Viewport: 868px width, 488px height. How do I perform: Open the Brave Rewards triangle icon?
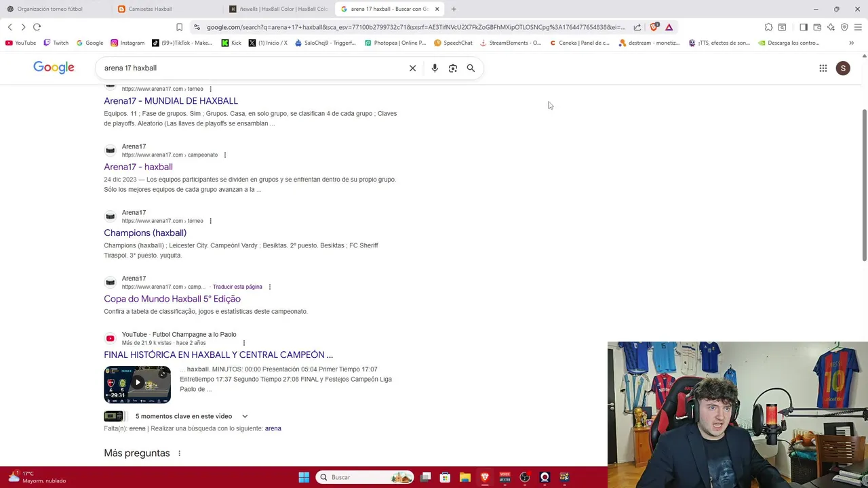point(669,27)
